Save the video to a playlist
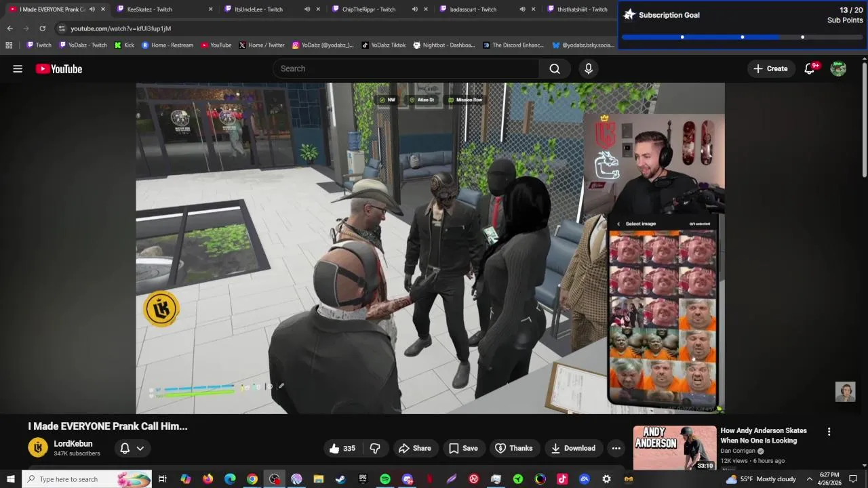Viewport: 868px width, 488px height. coord(463,448)
